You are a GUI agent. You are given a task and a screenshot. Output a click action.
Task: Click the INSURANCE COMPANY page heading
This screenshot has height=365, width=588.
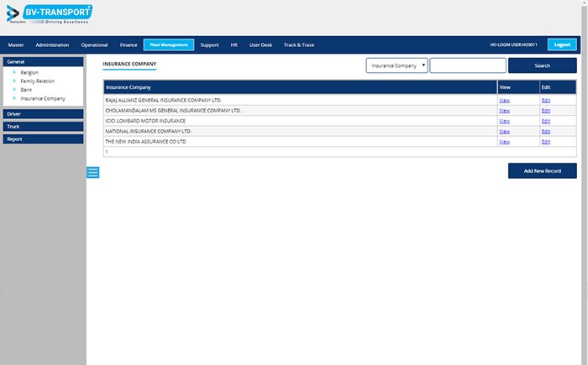click(129, 64)
